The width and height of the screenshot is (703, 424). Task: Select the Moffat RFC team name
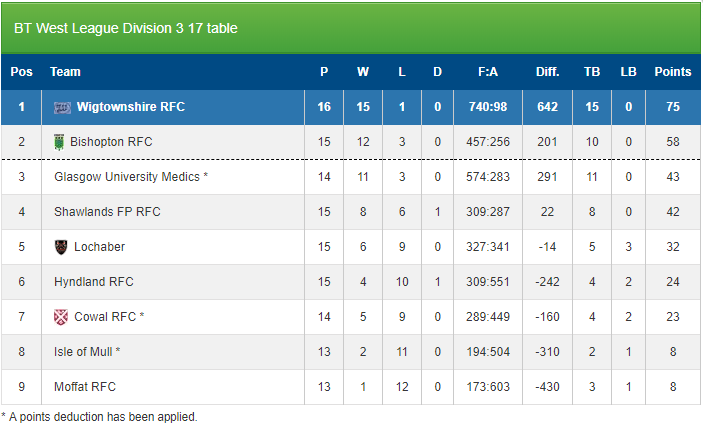[x=85, y=386]
